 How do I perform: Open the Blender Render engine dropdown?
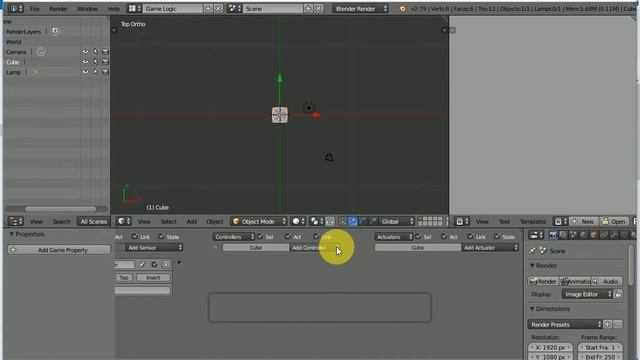coord(360,9)
